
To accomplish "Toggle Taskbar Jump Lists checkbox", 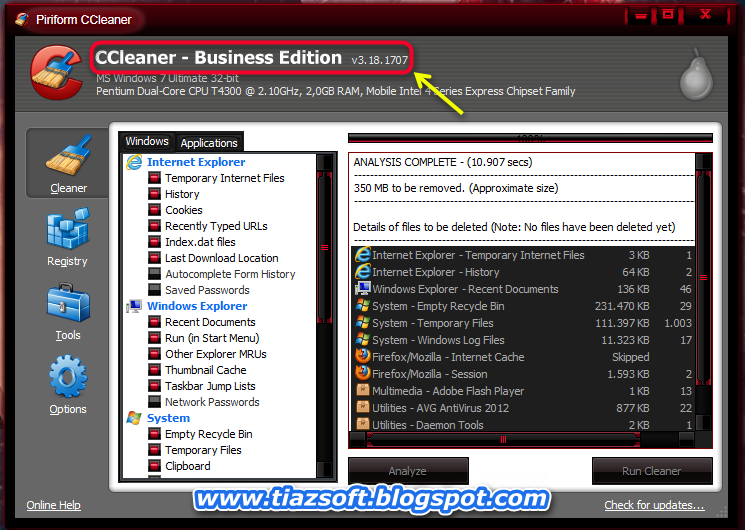I will (154, 386).
